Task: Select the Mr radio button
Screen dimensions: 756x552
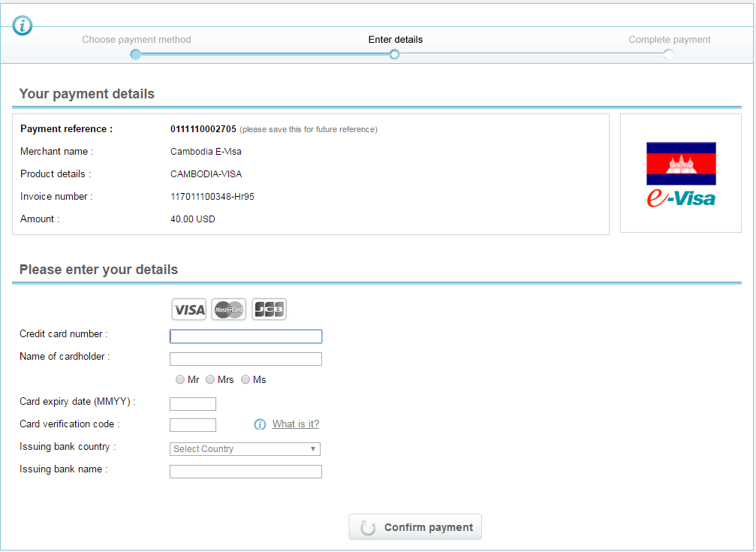Action: (180, 380)
